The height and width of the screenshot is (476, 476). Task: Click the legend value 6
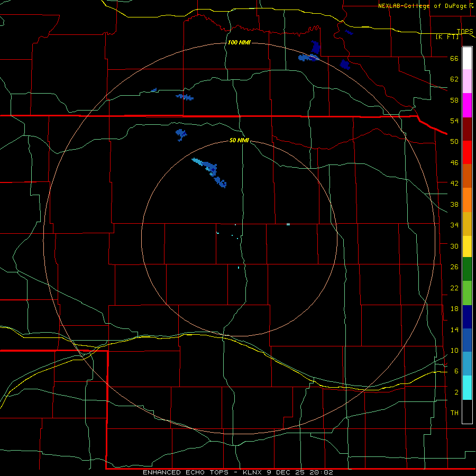click(456, 371)
